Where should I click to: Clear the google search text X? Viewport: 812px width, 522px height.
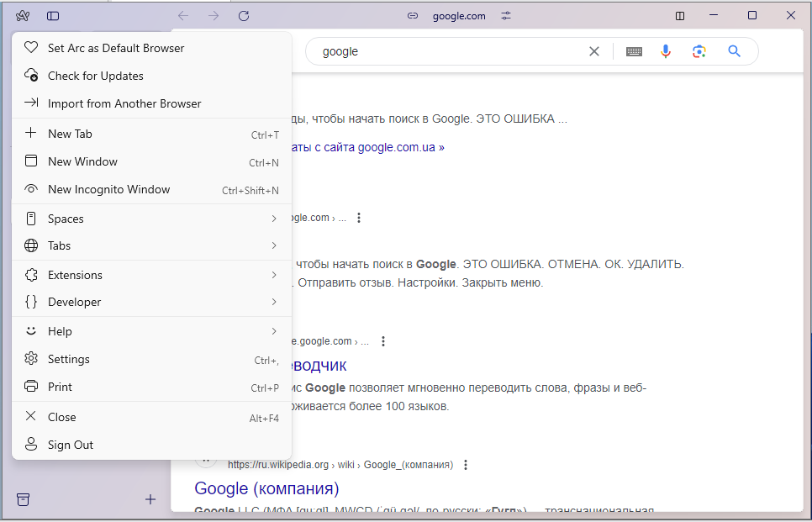pos(594,51)
